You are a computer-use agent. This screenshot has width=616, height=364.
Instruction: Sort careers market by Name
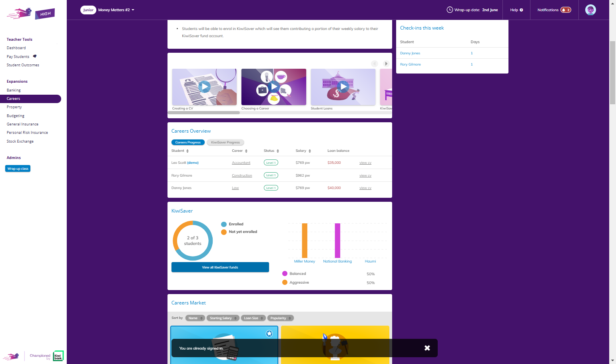[195, 318]
